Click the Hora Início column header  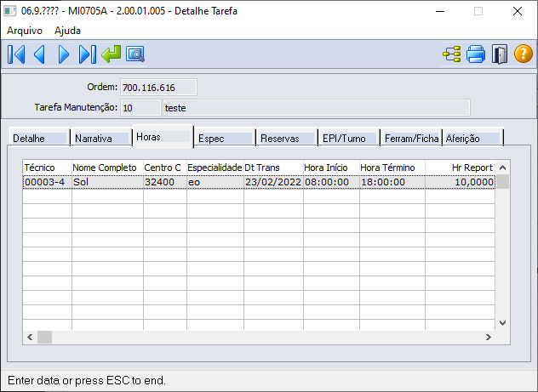point(331,168)
